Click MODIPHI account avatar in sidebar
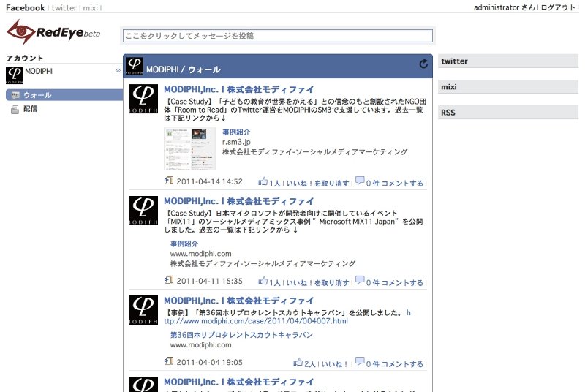The image size is (585, 392). [15, 75]
